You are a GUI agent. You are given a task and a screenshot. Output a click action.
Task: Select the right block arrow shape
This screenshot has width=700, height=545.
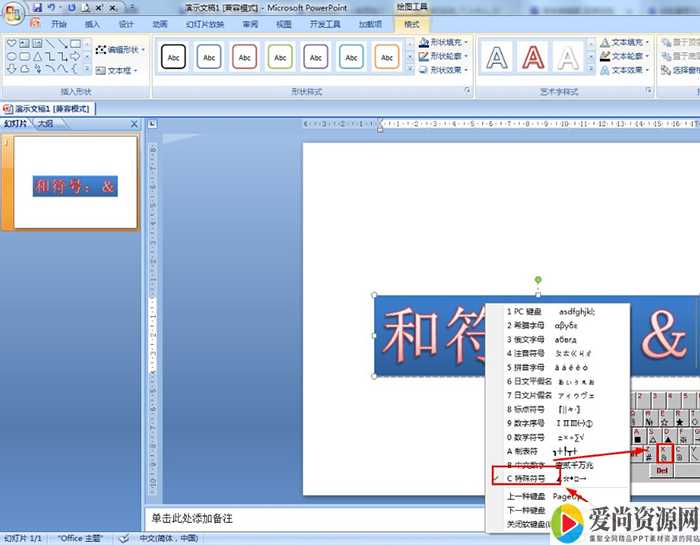click(x=75, y=56)
